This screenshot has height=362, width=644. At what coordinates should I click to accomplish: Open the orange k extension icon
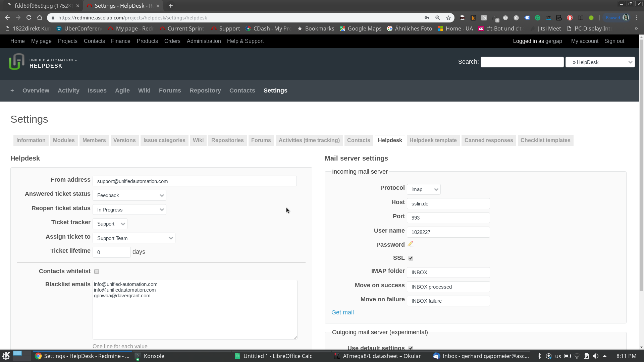[x=473, y=18]
